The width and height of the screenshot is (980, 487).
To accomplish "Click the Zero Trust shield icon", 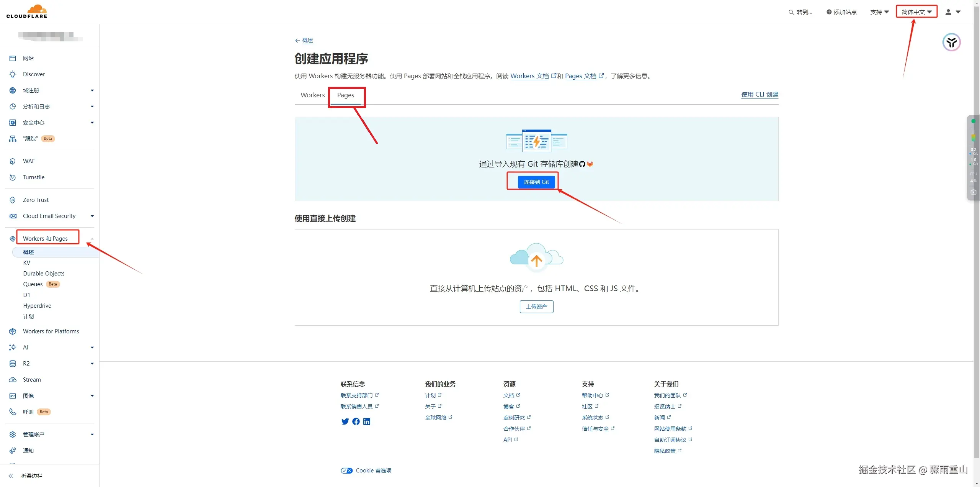I will click(x=13, y=200).
